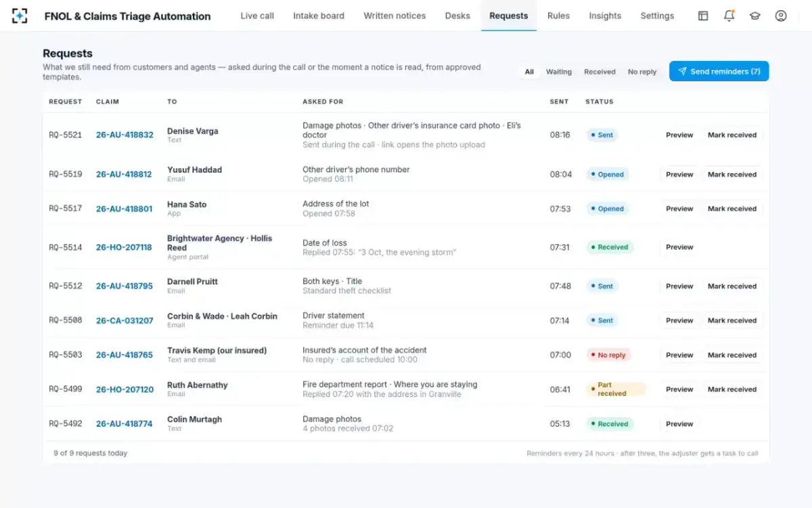Mark Corbin & Wade request received
The image size is (812, 508).
pos(732,320)
